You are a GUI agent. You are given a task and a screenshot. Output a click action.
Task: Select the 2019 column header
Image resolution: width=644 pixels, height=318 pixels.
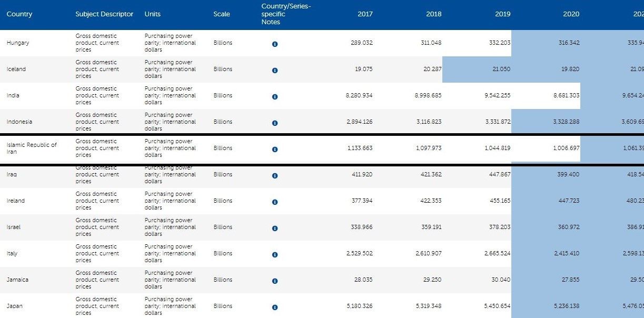tap(502, 14)
